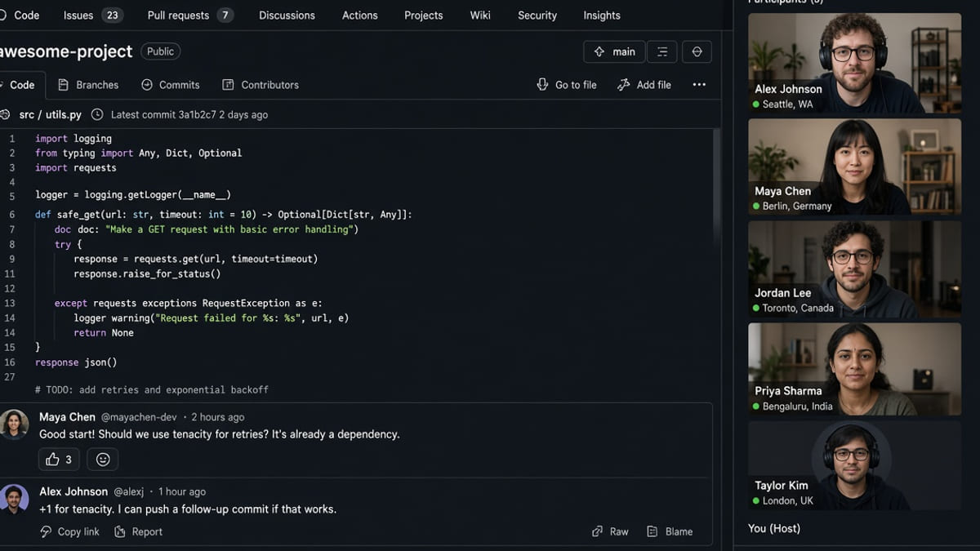Select Taylor Kim's video tile
Image resolution: width=980 pixels, height=551 pixels.
coord(854,466)
